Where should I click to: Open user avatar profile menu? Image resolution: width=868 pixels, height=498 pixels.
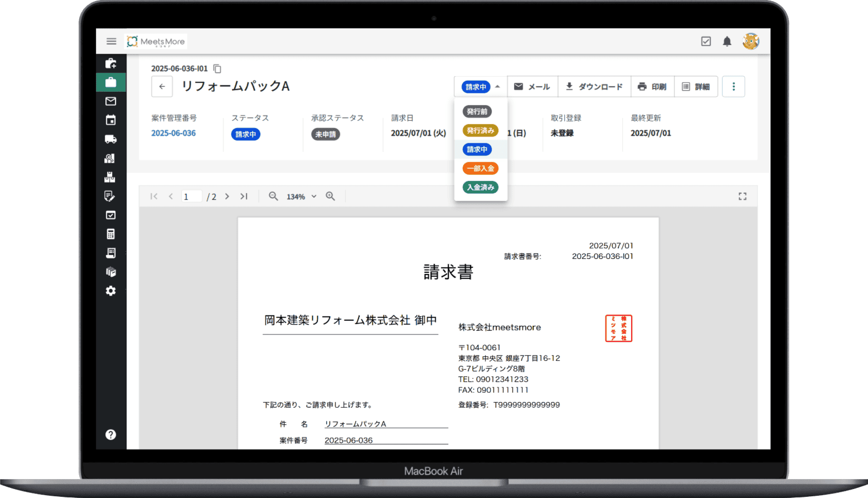click(751, 41)
